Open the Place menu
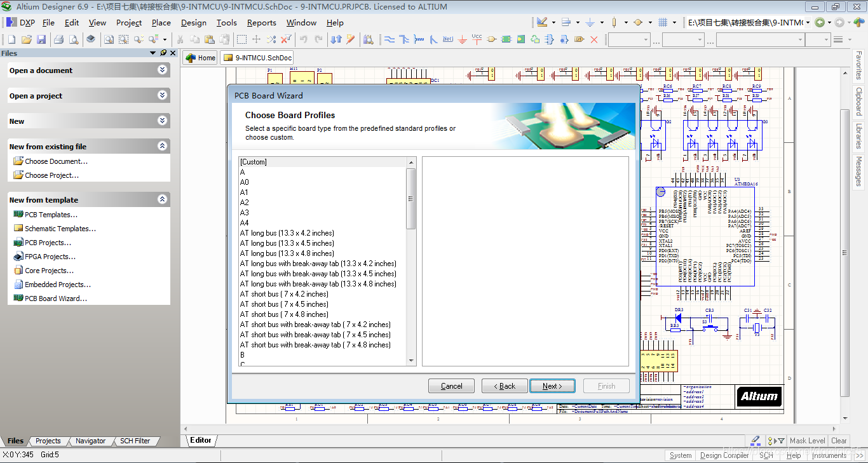The height and width of the screenshot is (463, 868). [161, 22]
